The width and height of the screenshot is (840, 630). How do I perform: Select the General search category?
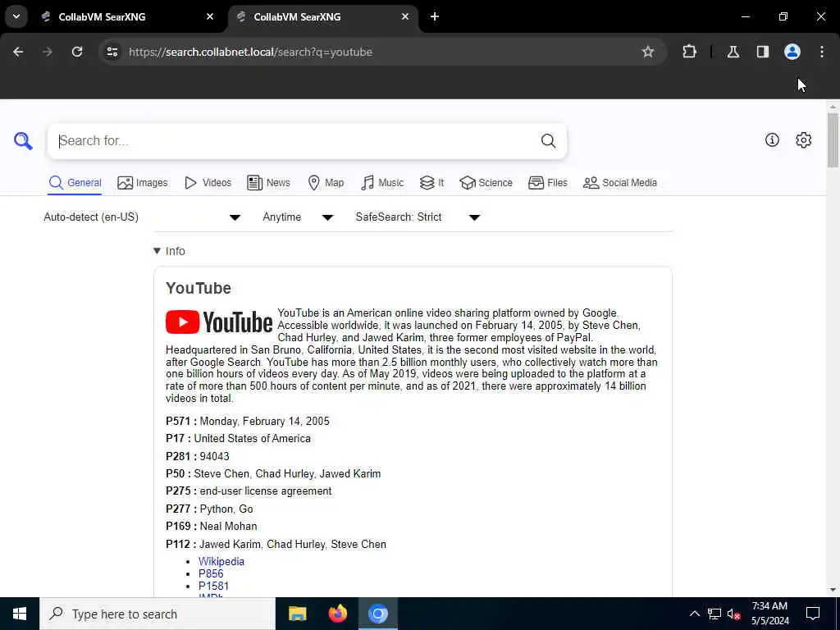tap(75, 183)
